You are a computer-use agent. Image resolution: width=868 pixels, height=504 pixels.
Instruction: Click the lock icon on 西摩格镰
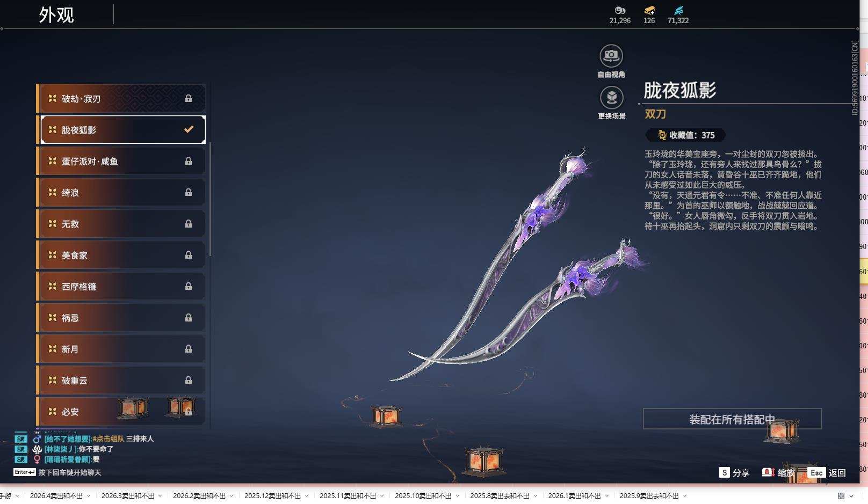(189, 286)
